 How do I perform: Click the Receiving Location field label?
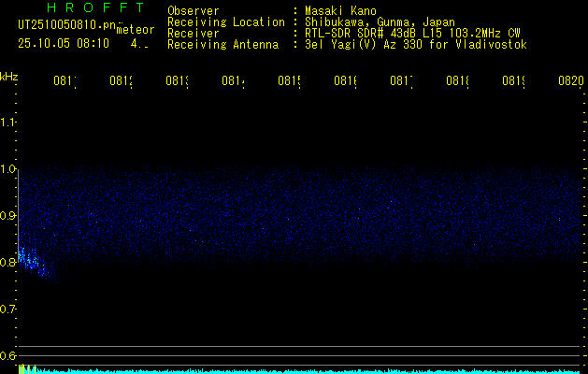pos(226,22)
